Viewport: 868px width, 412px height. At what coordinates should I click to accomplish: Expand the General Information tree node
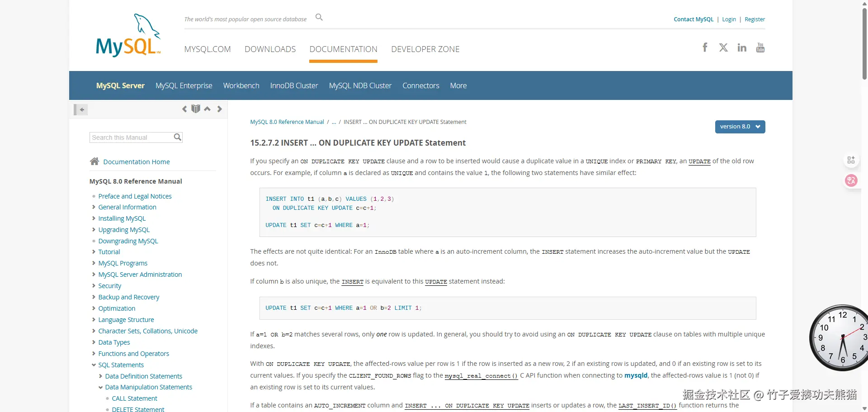click(94, 207)
